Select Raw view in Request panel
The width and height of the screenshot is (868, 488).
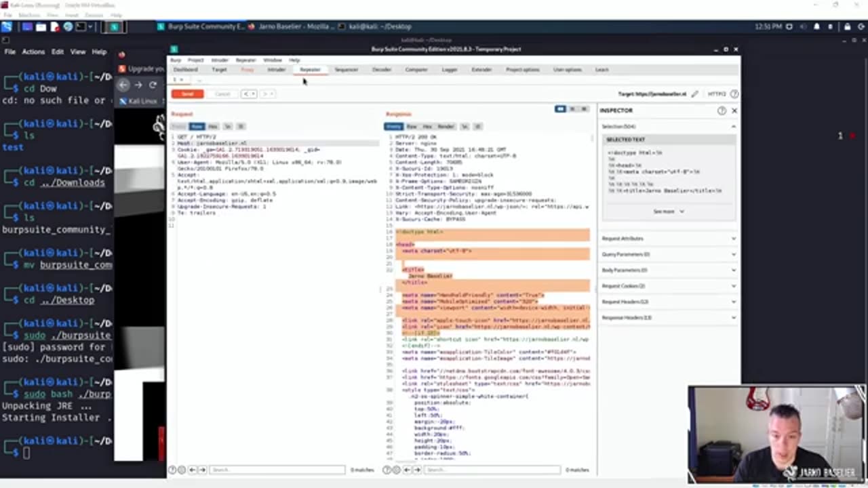196,127
